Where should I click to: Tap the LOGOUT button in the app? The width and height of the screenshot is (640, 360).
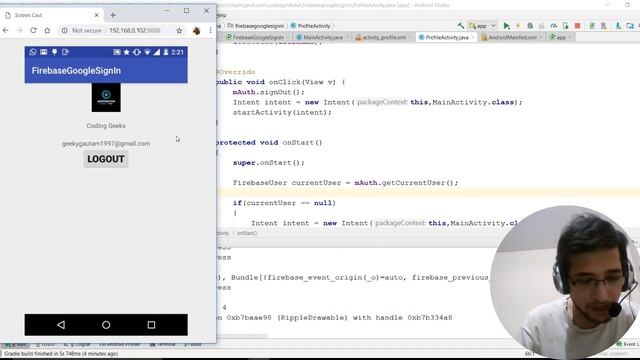pyautogui.click(x=106, y=159)
